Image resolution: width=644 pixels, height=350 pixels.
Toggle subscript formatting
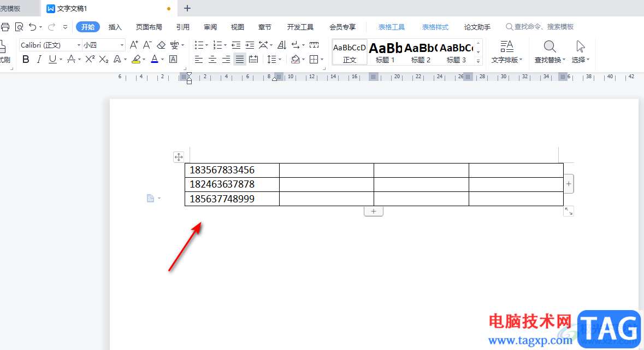(x=104, y=59)
